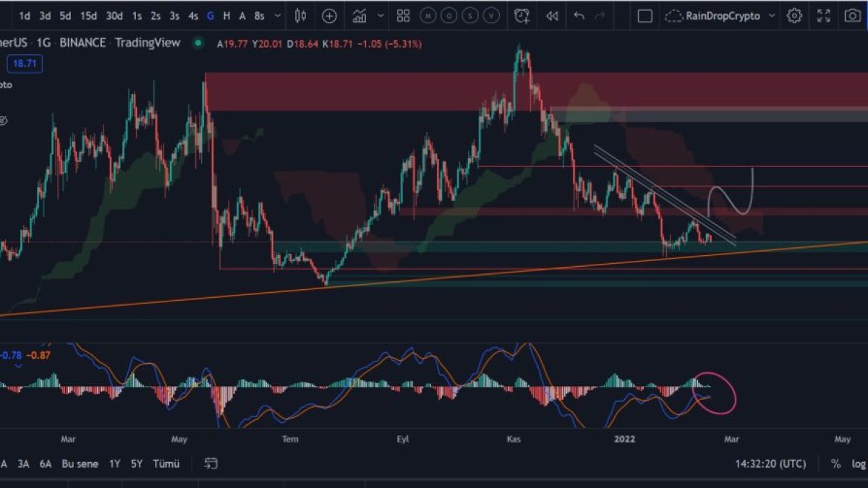This screenshot has height=488, width=868.
Task: Toggle the percent scale option
Action: pyautogui.click(x=836, y=463)
